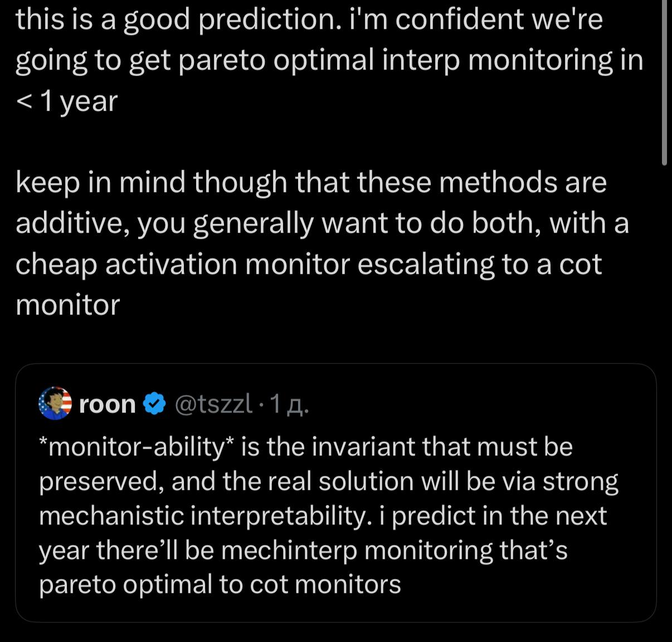Click the blue verified badge beside roon
The image size is (672, 642).
pos(155,404)
